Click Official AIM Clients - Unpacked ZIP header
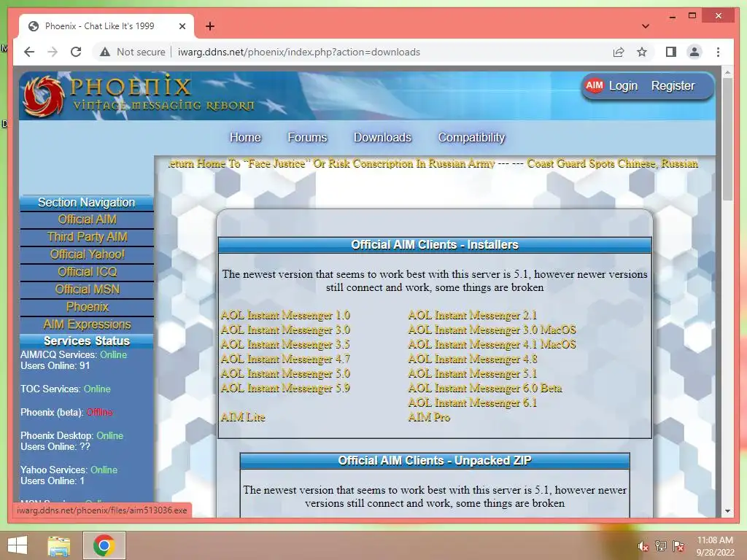Image resolution: width=747 pixels, height=560 pixels. point(435,461)
